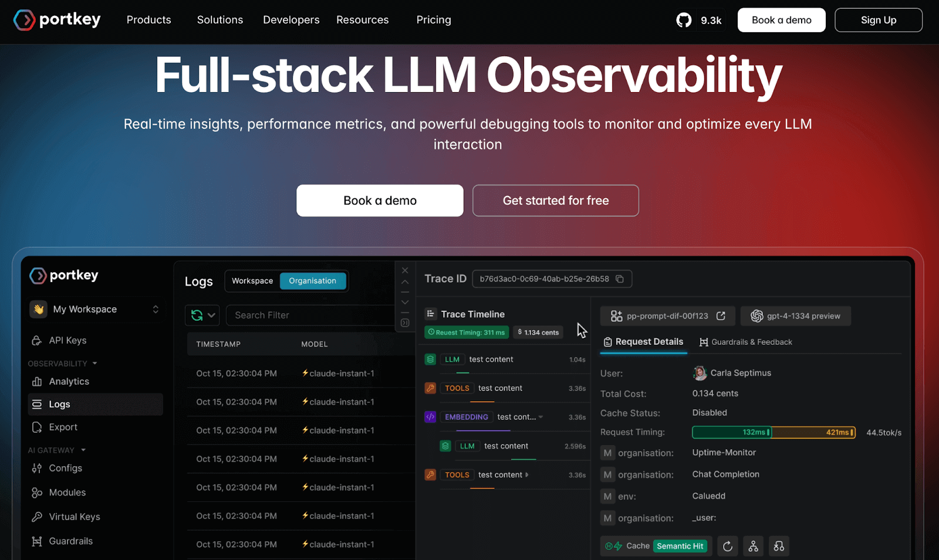This screenshot has height=560, width=939.
Task: Click the down arrow for the next trace
Action: 405,303
